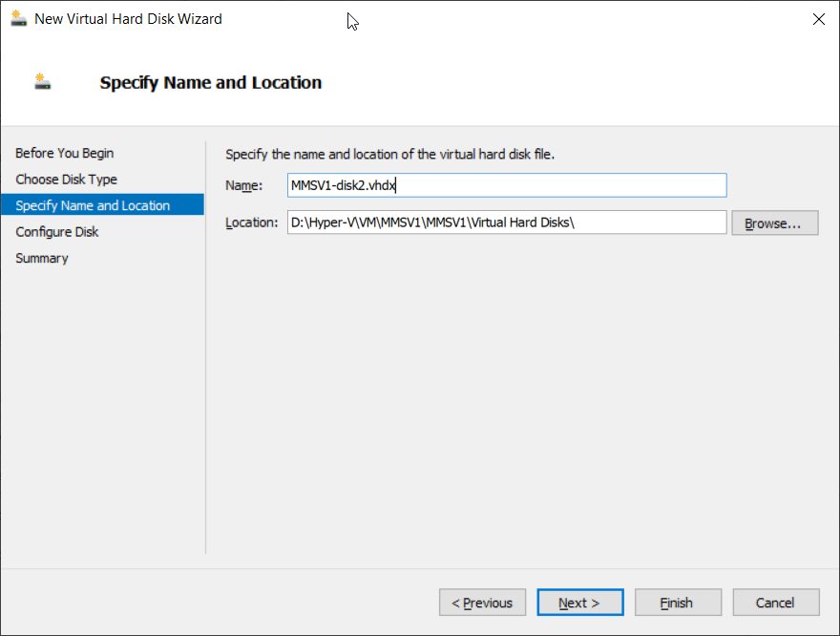Screen dimensions: 840x636
Task: Cancel the virtual hard disk wizard
Action: tap(776, 603)
